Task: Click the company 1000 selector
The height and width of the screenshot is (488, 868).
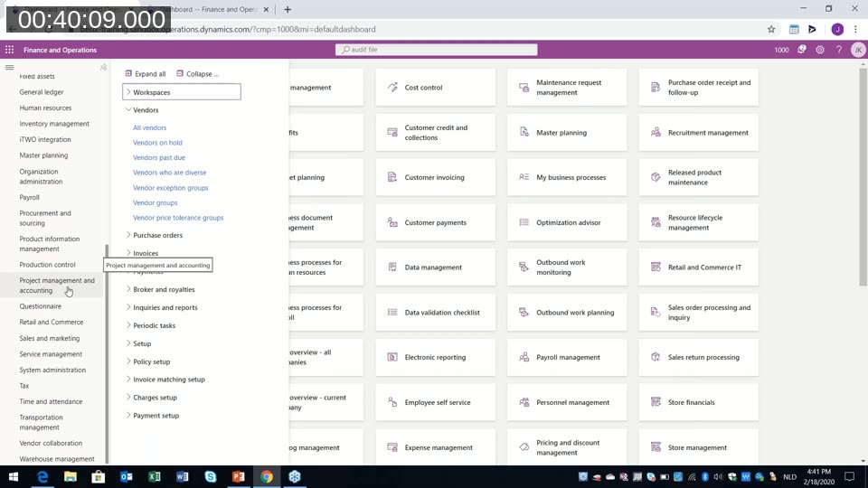Action: coord(781,50)
